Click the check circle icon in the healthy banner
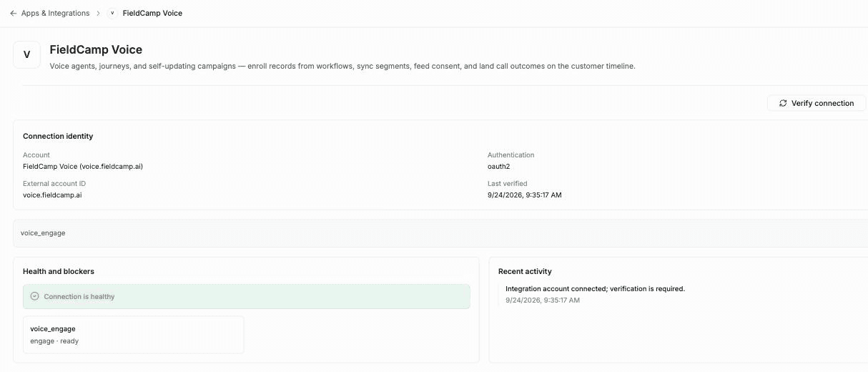 [x=34, y=296]
